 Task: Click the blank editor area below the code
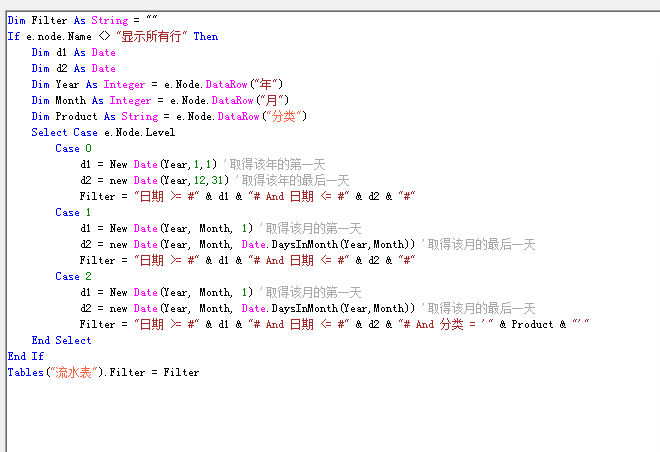(x=333, y=415)
